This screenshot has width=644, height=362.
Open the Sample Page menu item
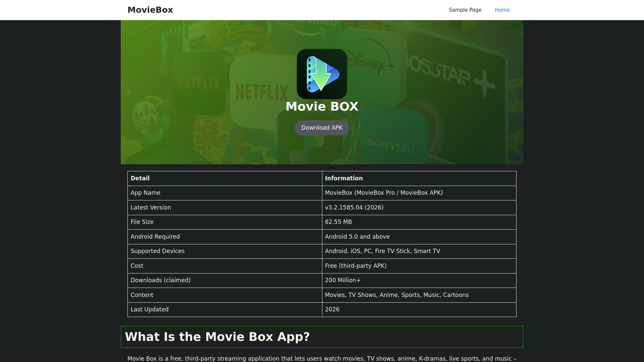(x=465, y=10)
